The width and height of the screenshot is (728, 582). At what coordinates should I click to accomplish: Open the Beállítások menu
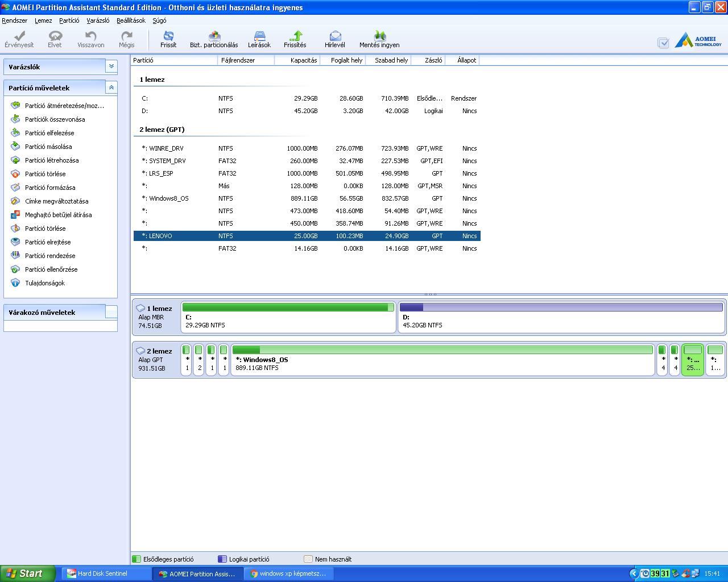pos(131,20)
